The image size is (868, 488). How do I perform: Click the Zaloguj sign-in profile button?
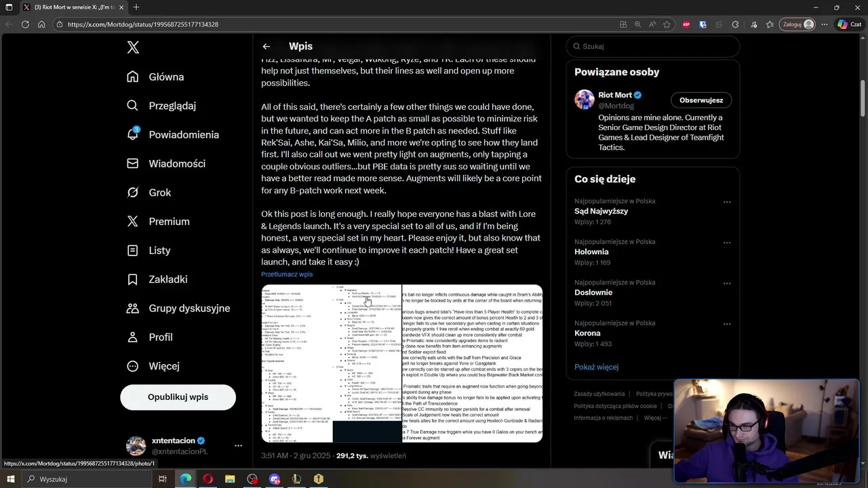pos(797,24)
